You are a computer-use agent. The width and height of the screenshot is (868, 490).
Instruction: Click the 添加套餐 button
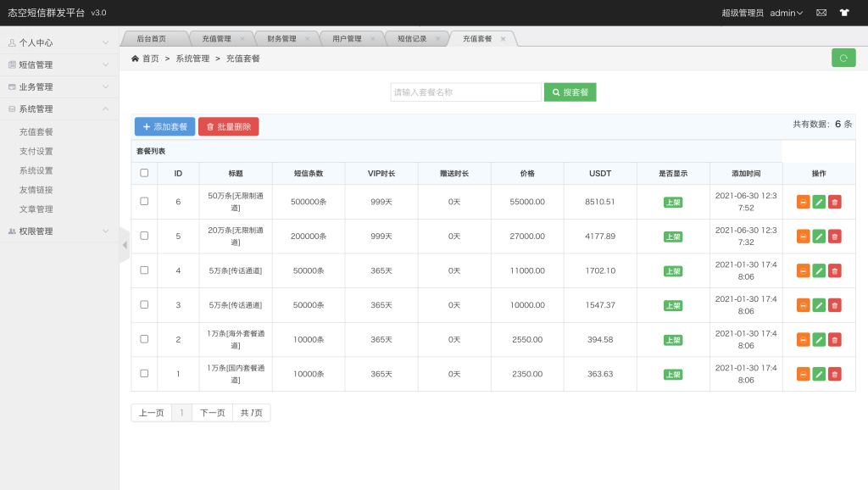click(164, 125)
